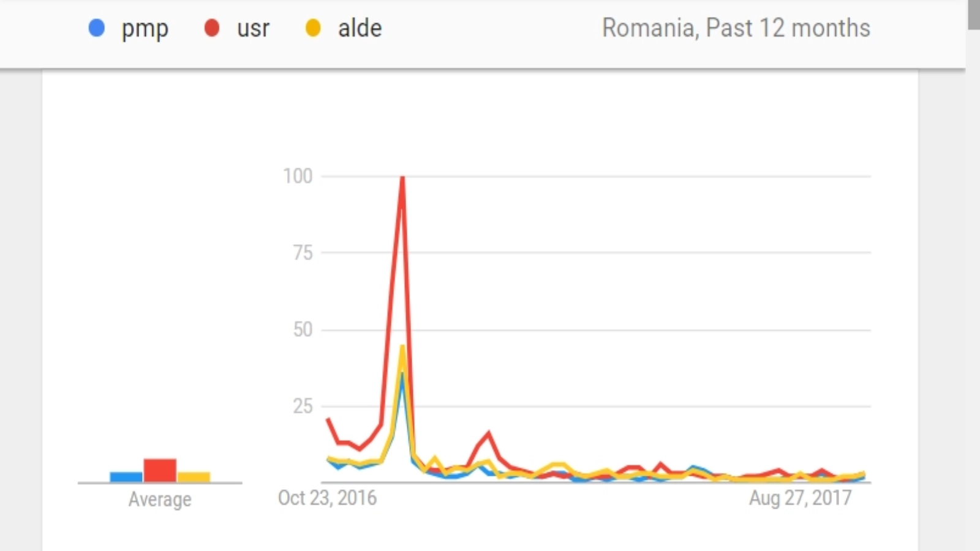980x551 pixels.
Task: Click the page scrollbar thumb
Action: coord(973,15)
